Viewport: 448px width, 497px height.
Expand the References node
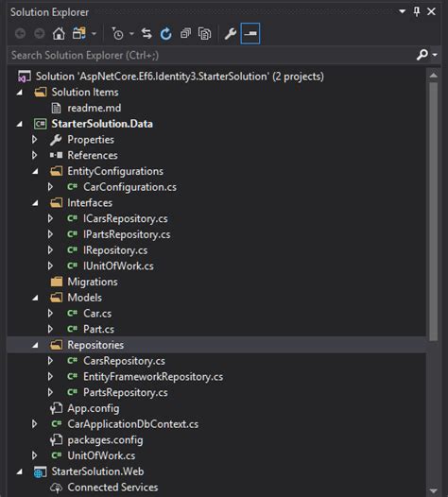click(35, 155)
